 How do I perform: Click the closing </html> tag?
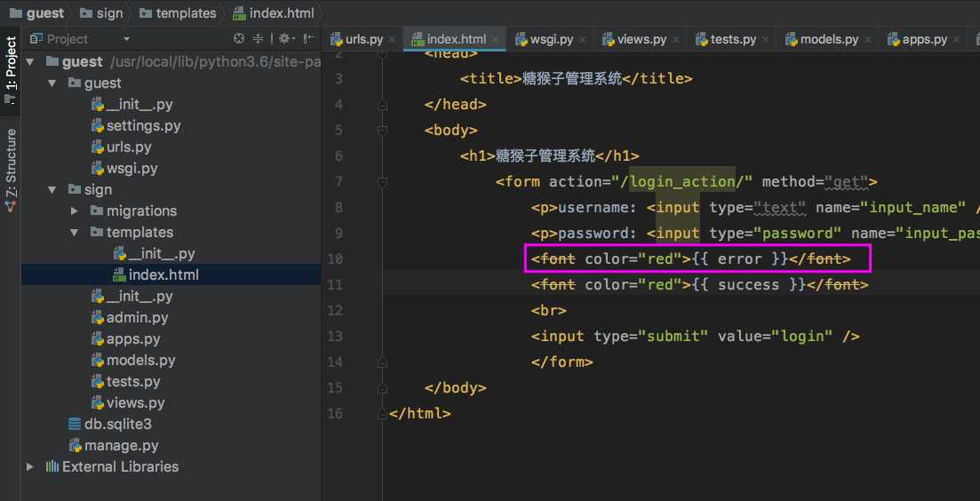click(419, 414)
